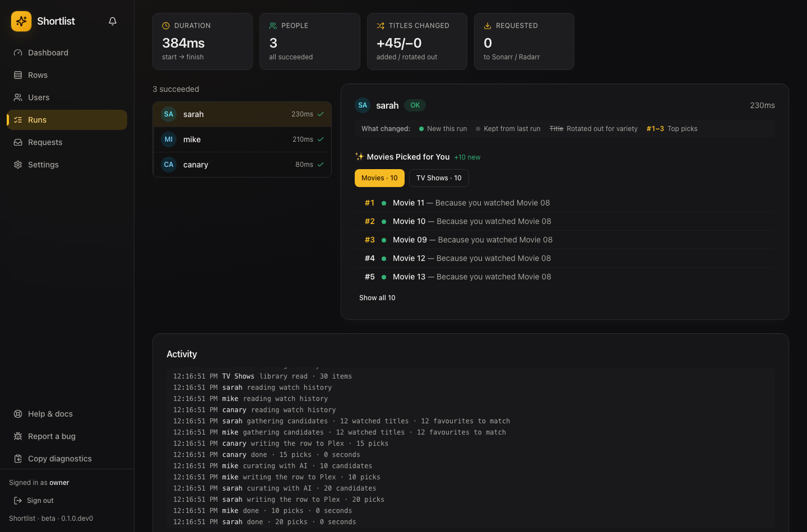The height and width of the screenshot is (532, 807).
Task: Click canary's CA avatar badge
Action: (x=169, y=165)
